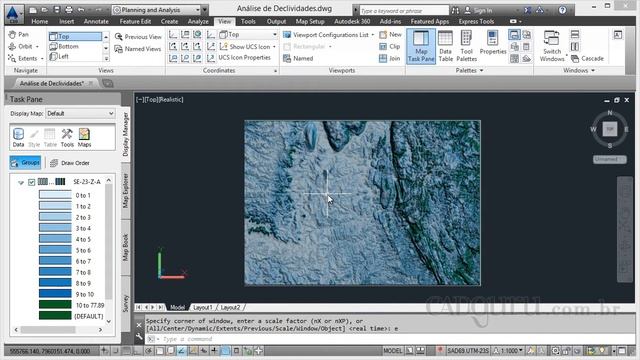Open the Map Book side tab

coord(125,247)
